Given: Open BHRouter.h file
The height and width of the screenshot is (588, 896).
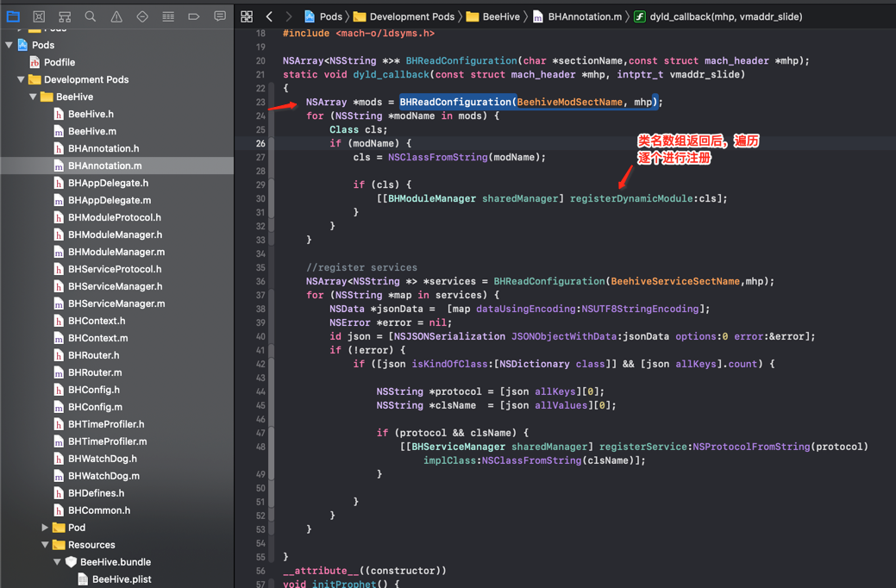Looking at the screenshot, I should tap(94, 355).
